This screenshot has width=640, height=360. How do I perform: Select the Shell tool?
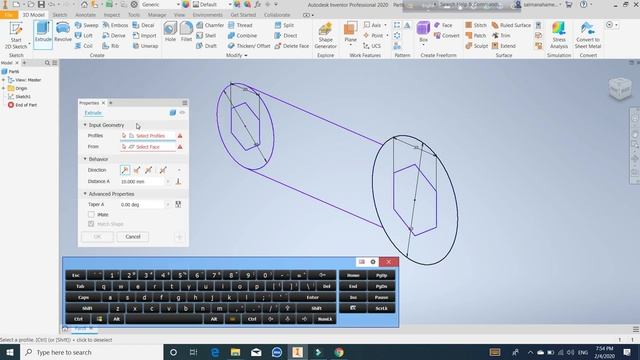pos(206,36)
